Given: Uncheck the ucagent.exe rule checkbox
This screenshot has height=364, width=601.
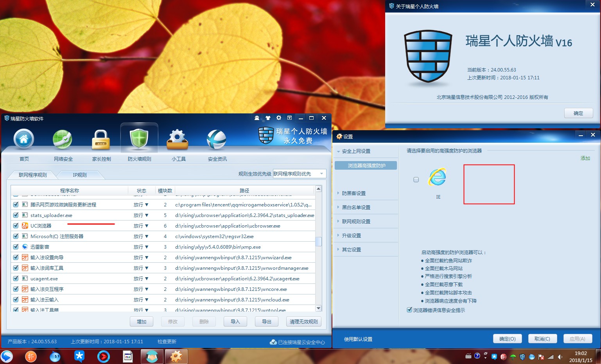Looking at the screenshot, I should pos(16,278).
